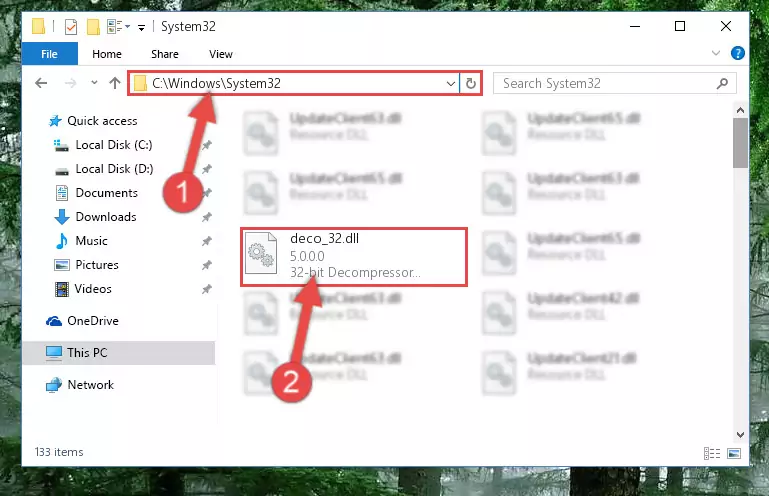
Task: Click the deco_32.dll gear file icon
Action: point(260,253)
